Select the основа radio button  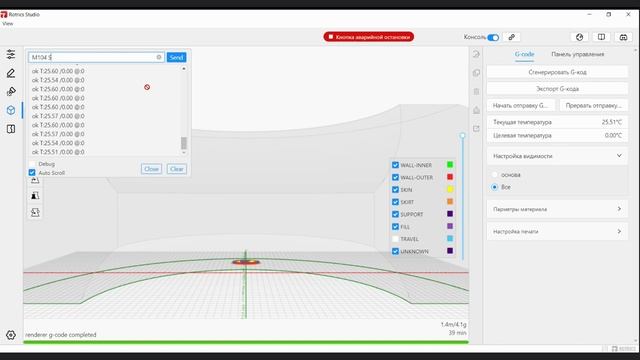[495, 175]
